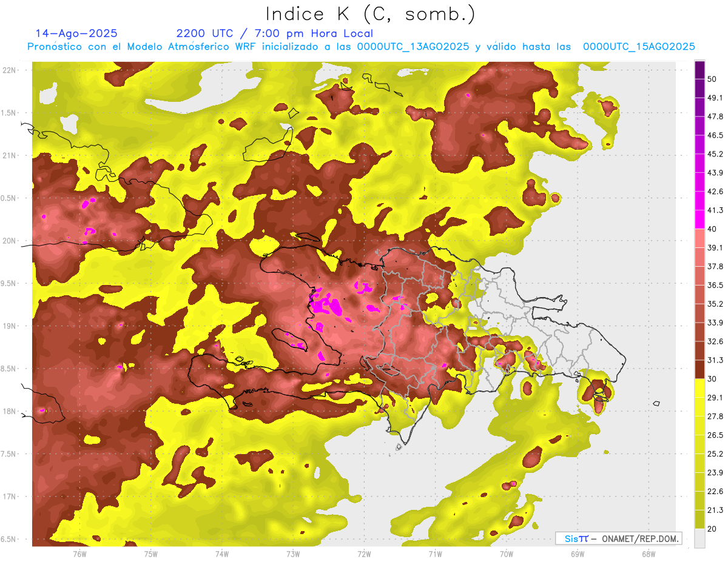
Task: Click the colorbar value "50"
Action: (x=712, y=78)
